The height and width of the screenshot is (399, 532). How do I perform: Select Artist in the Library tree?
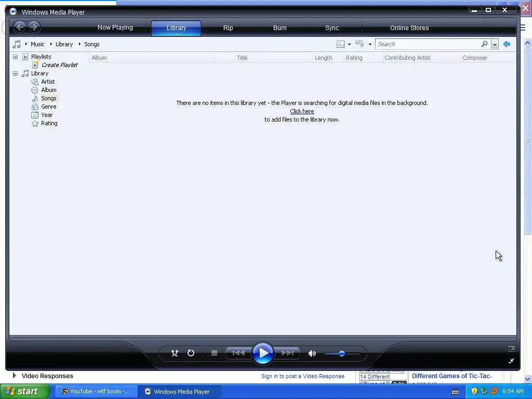click(48, 82)
